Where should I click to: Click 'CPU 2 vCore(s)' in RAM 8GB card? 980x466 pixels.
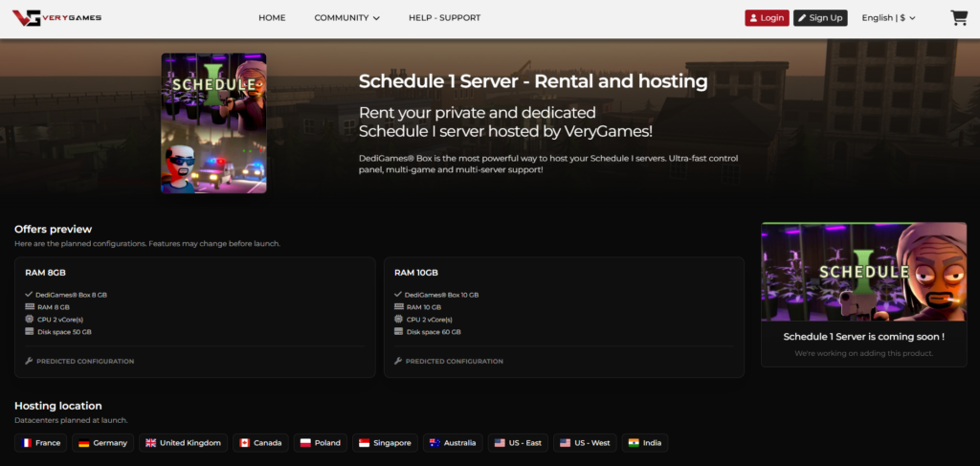pos(60,320)
